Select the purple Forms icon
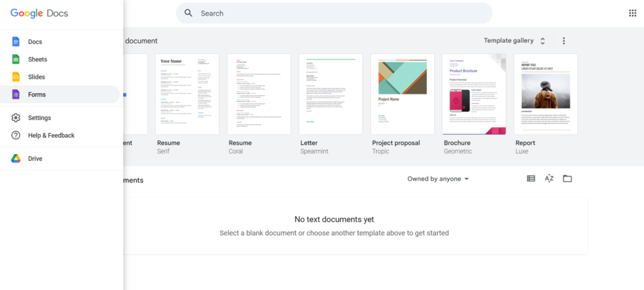This screenshot has height=290, width=644. [x=16, y=94]
